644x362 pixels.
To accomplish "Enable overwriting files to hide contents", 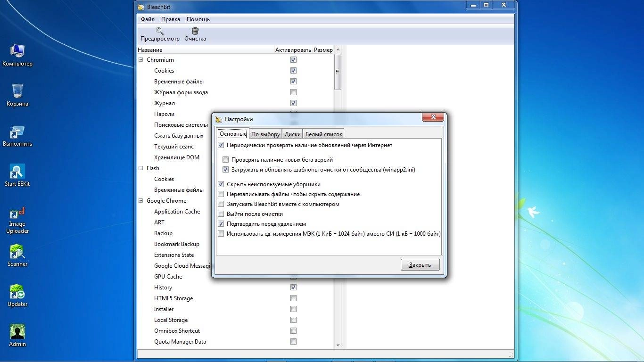I will pos(221,194).
